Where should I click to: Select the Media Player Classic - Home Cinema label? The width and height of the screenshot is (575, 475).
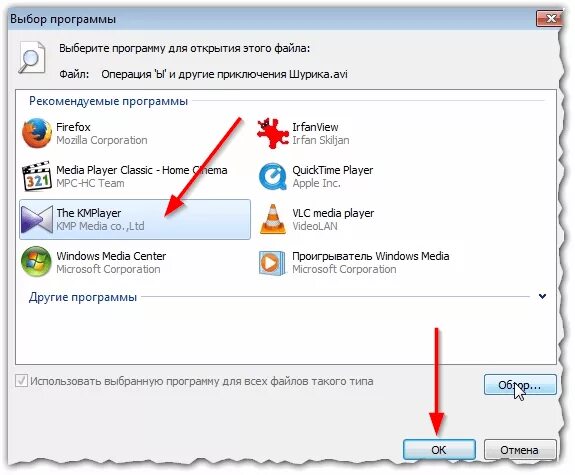click(142, 170)
